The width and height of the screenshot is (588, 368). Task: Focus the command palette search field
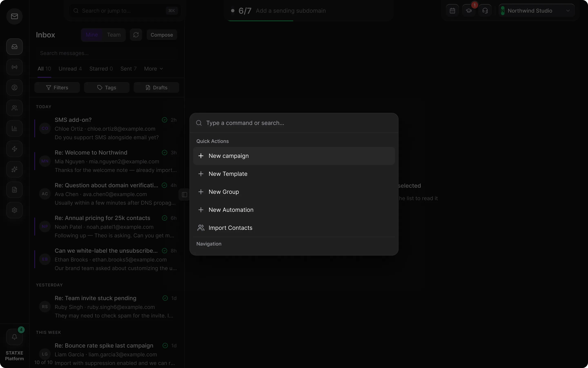pos(294,123)
